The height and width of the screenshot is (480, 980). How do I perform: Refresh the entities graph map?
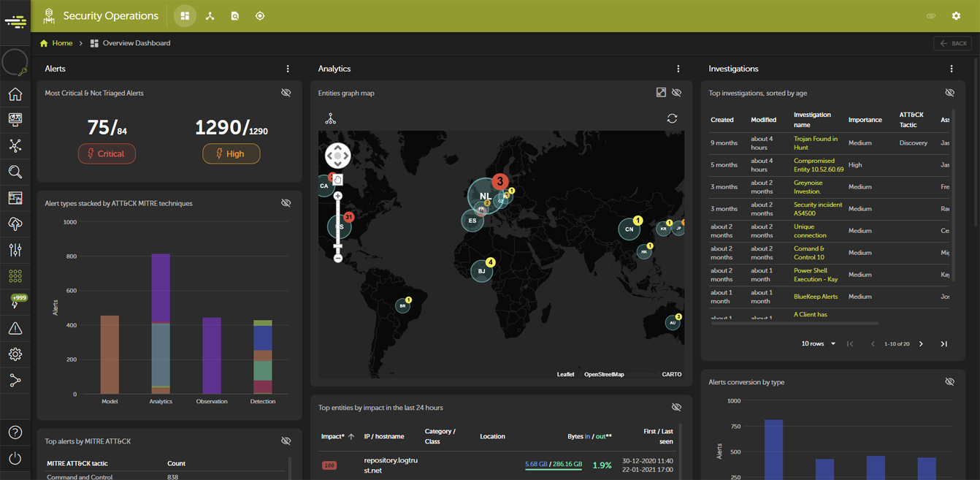[x=672, y=118]
